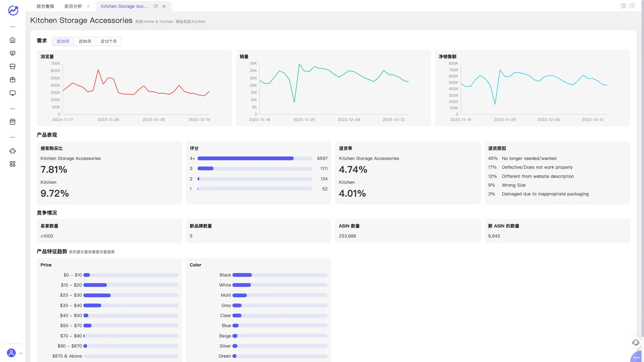644x362 pixels.
Task: Click the monitor icon in sidebar
Action: (x=13, y=93)
